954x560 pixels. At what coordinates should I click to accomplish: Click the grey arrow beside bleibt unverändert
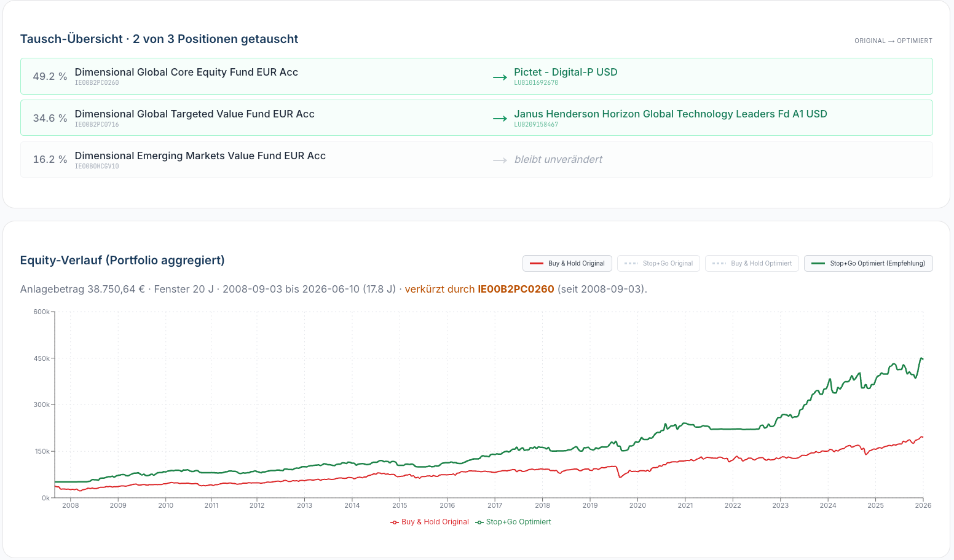(500, 160)
